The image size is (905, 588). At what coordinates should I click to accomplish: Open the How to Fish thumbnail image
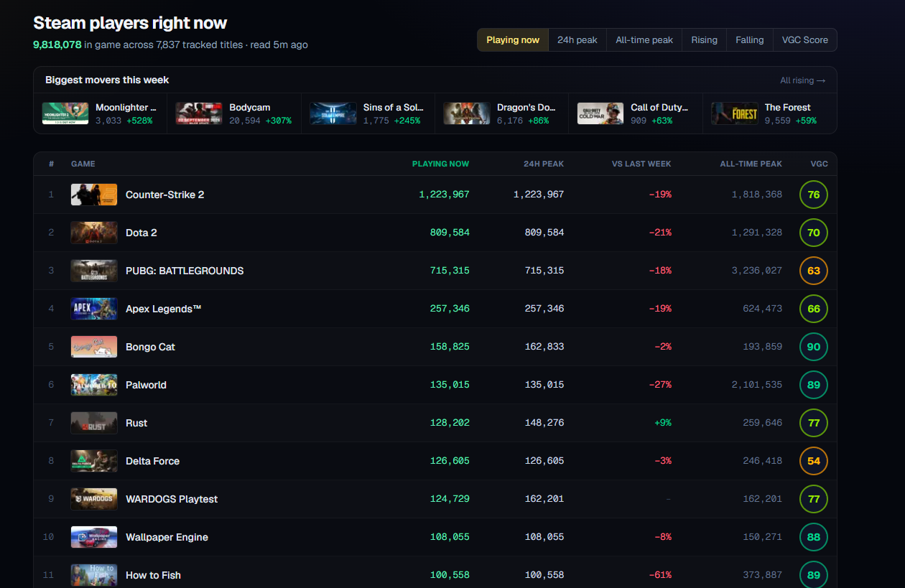[x=94, y=575]
